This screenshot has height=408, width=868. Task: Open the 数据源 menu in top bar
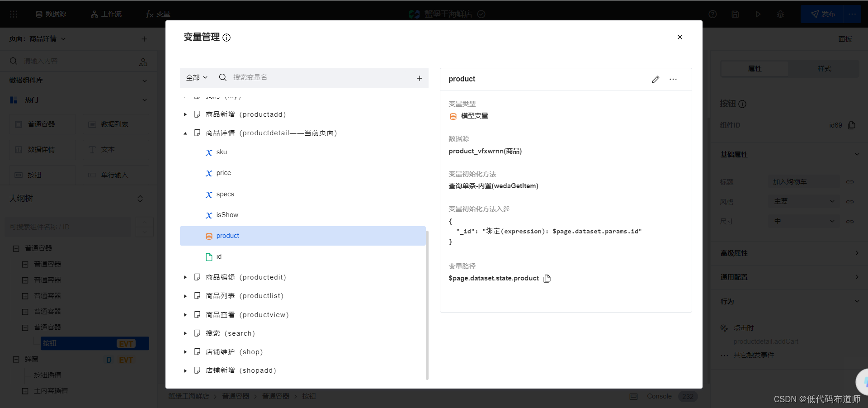coord(51,14)
